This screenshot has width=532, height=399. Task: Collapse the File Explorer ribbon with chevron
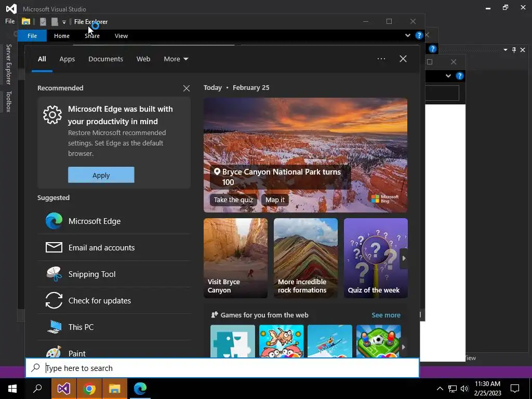tap(407, 35)
